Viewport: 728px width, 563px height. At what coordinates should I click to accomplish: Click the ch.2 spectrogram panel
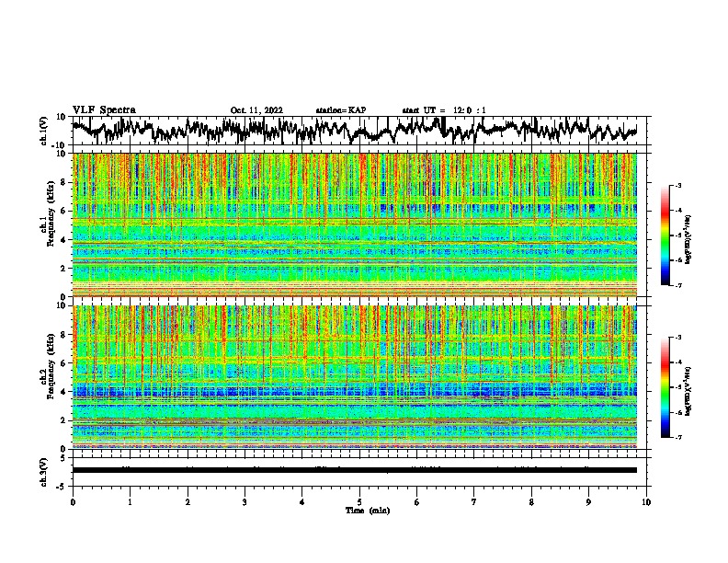355,377
